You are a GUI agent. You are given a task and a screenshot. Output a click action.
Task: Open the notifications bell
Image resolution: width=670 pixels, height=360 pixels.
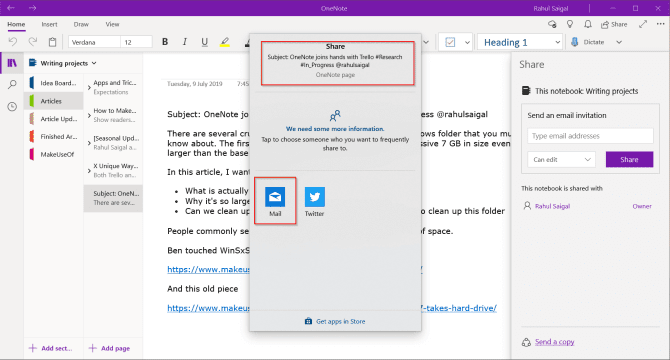coord(588,24)
